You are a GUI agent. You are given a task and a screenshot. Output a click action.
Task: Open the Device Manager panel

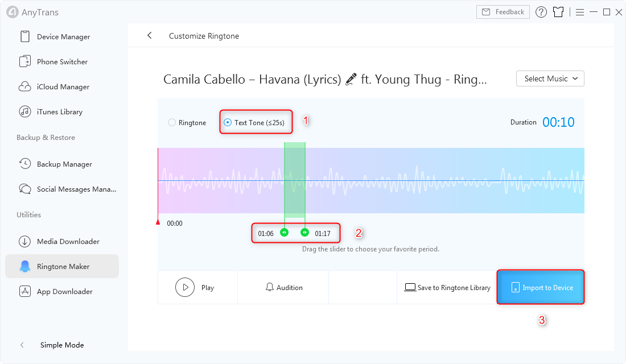pos(62,36)
